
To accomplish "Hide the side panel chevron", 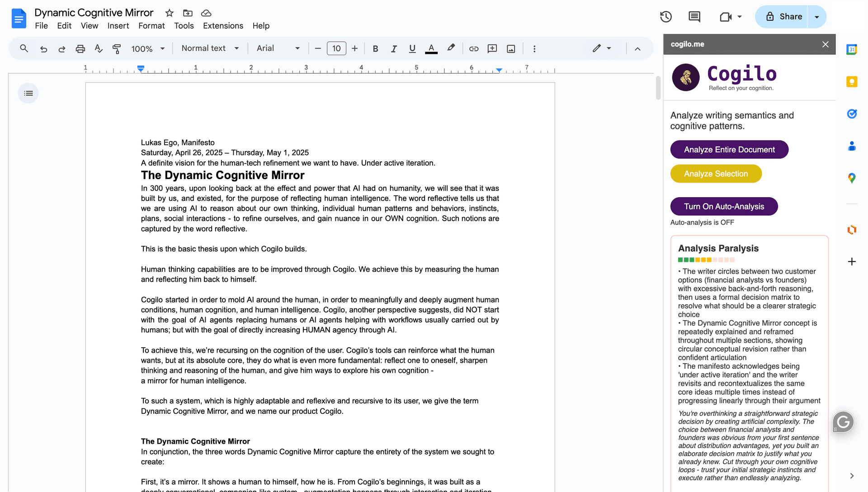I will pos(852,476).
